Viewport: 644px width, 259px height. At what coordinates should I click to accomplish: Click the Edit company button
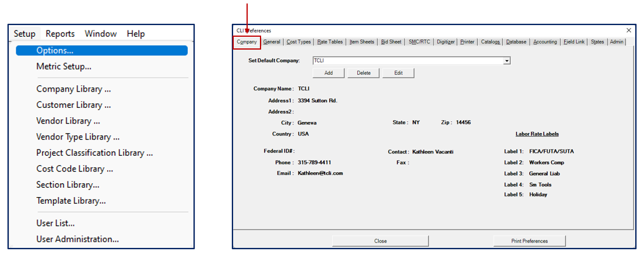[399, 73]
